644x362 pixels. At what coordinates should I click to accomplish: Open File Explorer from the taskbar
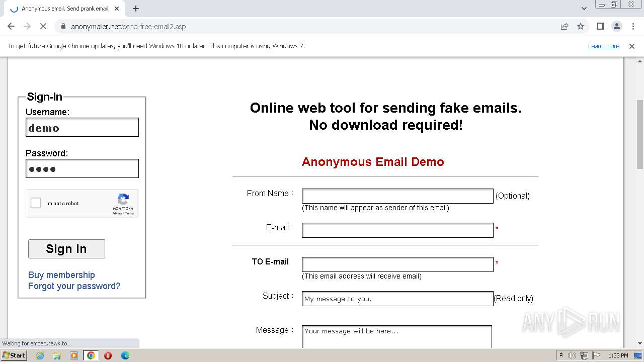click(57, 355)
